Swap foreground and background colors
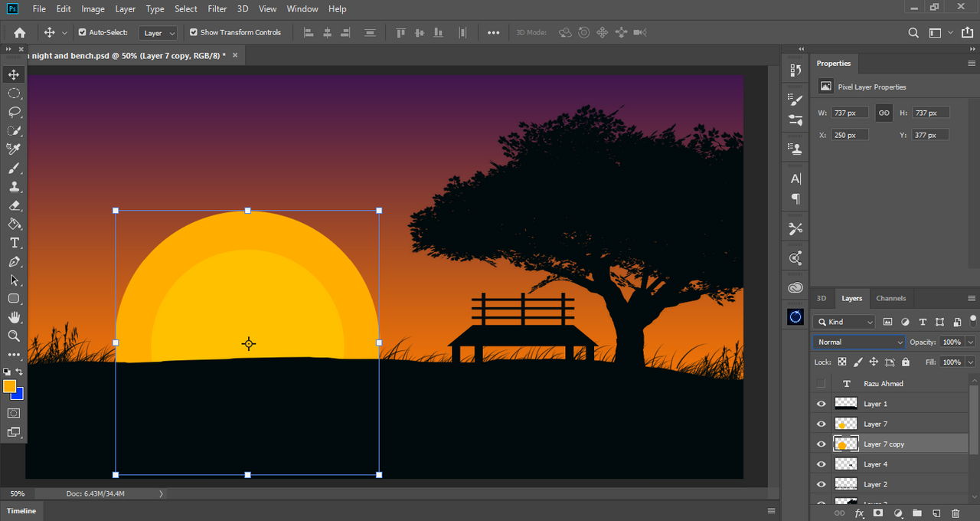 click(19, 372)
